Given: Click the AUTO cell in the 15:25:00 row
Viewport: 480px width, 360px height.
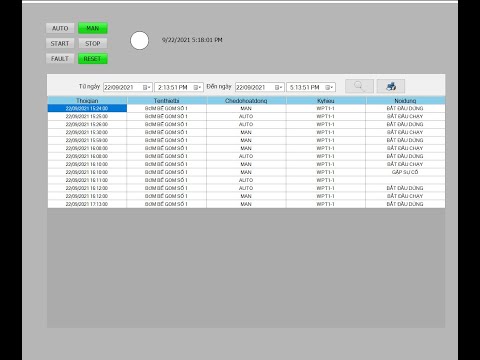Looking at the screenshot, I should (x=246, y=116).
